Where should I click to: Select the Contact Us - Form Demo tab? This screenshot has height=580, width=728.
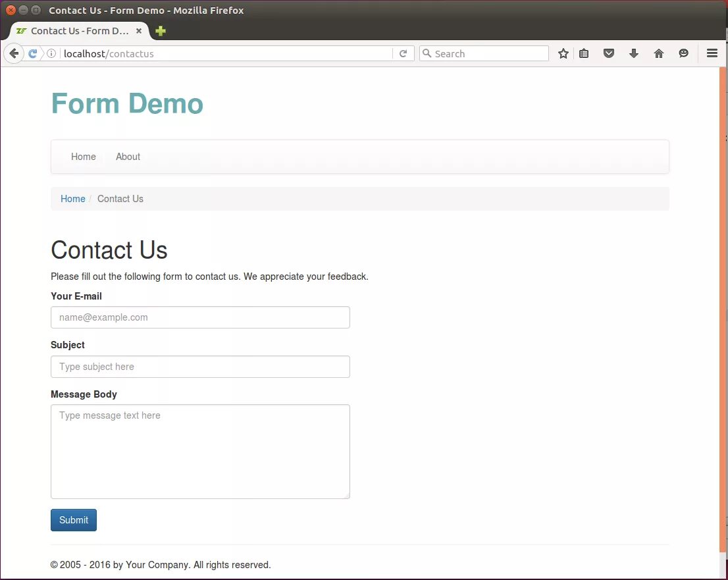[80, 31]
